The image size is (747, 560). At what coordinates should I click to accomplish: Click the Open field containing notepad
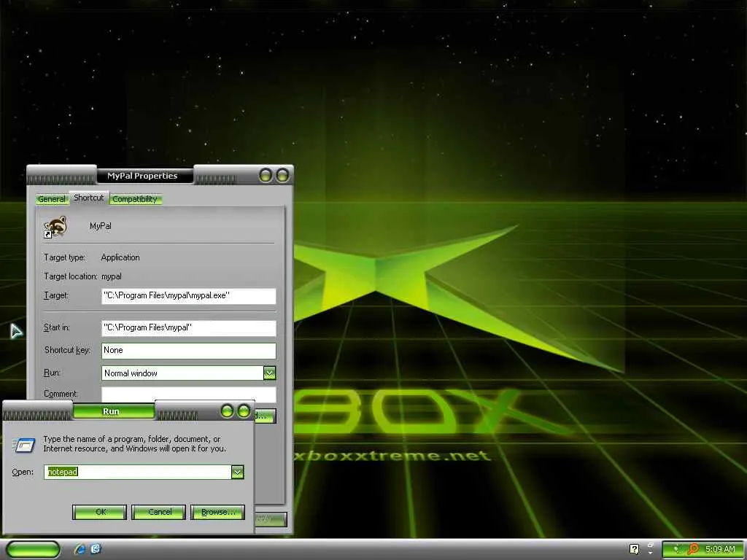click(138, 472)
